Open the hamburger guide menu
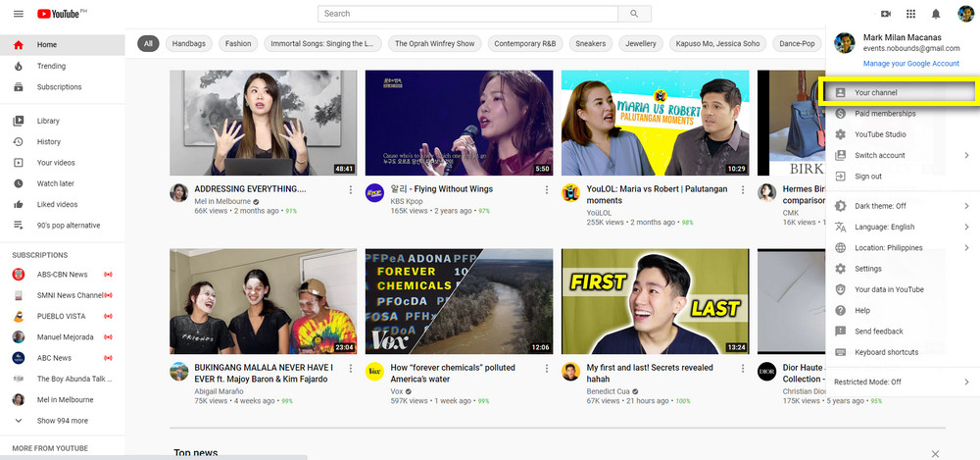Viewport: 980px width, 460px height. [x=18, y=14]
